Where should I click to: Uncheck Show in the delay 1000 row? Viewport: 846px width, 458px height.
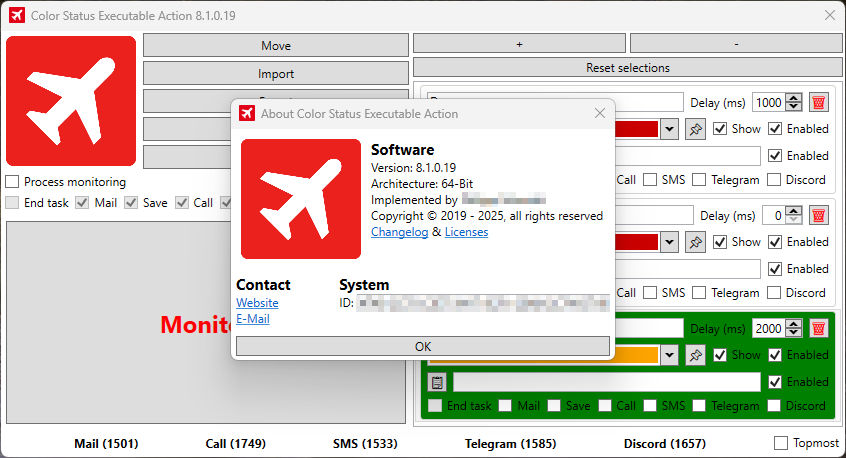point(720,129)
